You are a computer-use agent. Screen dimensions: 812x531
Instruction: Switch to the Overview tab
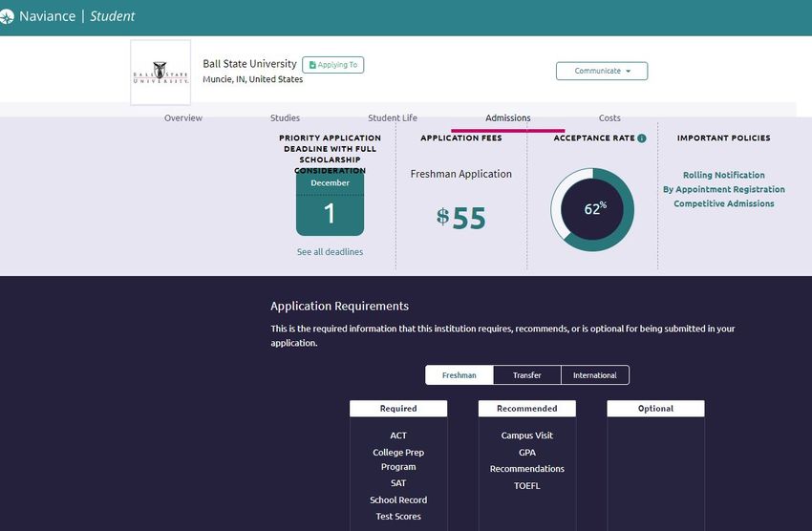pos(183,118)
